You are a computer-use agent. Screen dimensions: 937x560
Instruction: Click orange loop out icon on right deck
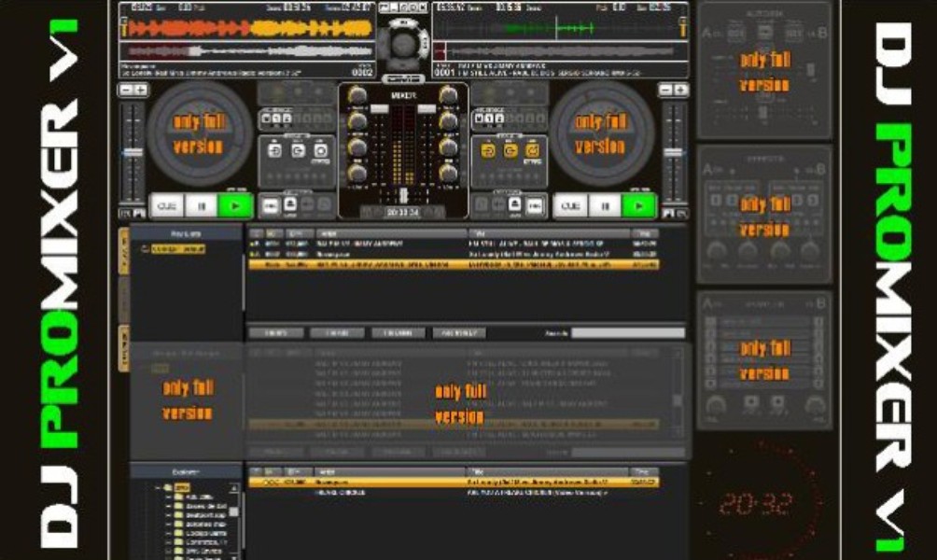click(510, 150)
